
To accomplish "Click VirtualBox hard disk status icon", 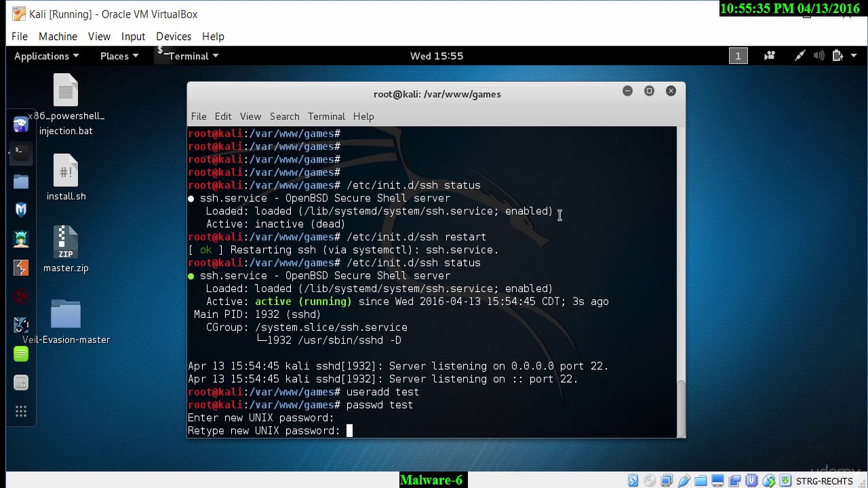I will pos(633,481).
